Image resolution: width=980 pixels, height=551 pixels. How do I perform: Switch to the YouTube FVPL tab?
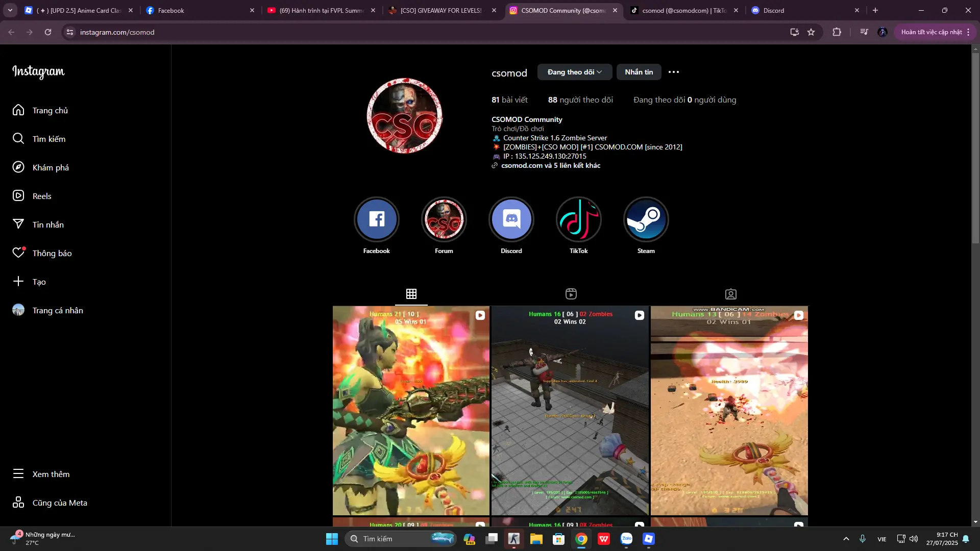pos(321,10)
